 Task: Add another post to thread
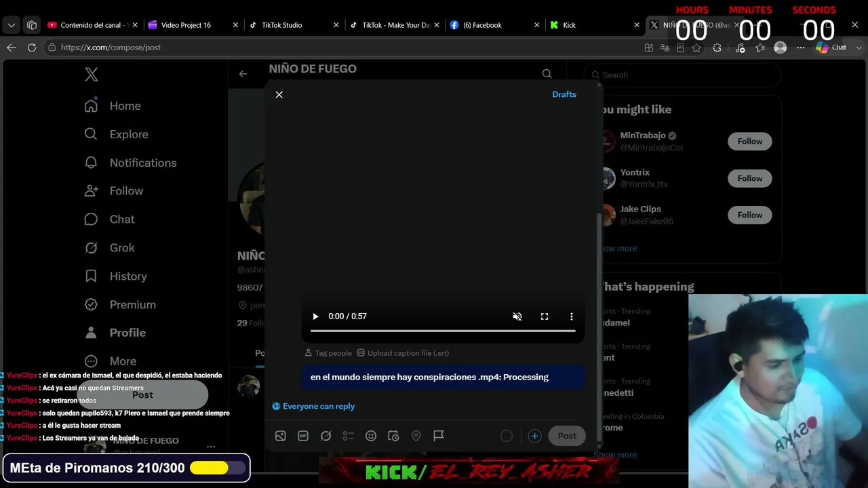(534, 436)
